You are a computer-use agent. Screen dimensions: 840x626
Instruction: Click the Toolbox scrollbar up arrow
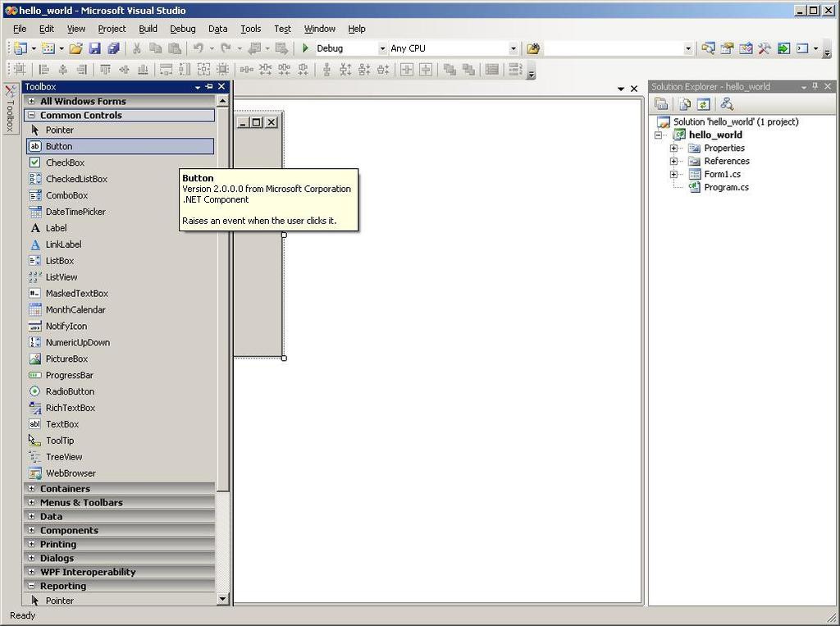[x=223, y=100]
